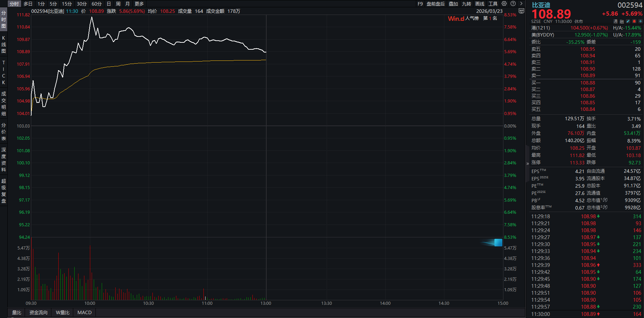Click the pencil edit icon beside 融

coord(628,22)
